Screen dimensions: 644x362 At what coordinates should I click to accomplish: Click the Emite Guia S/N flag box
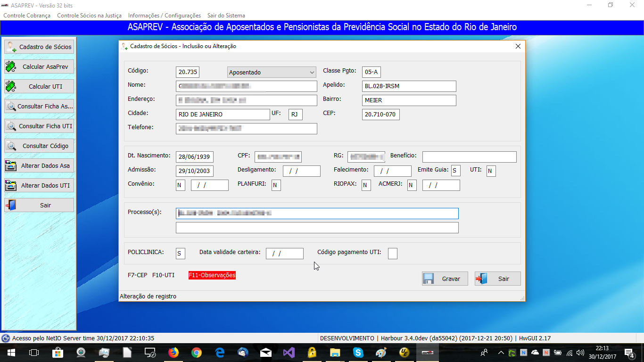[455, 171]
